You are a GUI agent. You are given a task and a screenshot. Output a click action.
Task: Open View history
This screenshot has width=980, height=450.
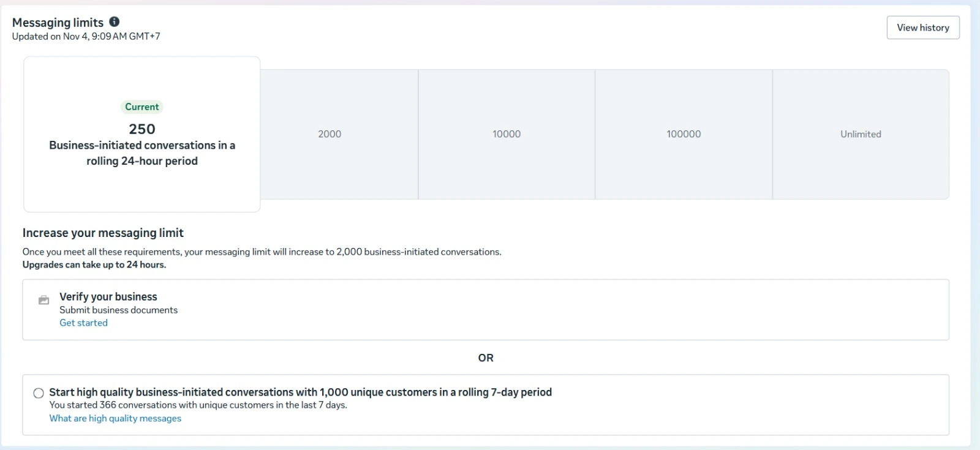click(922, 28)
